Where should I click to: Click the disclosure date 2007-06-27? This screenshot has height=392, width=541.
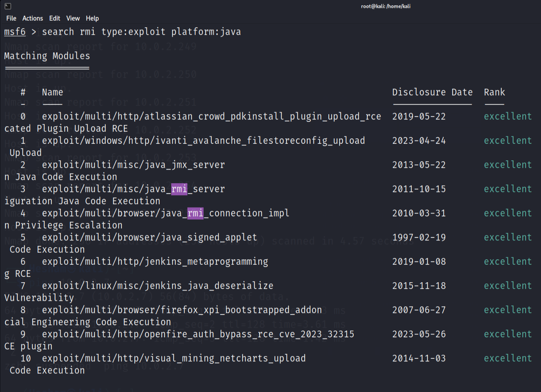[x=419, y=310]
